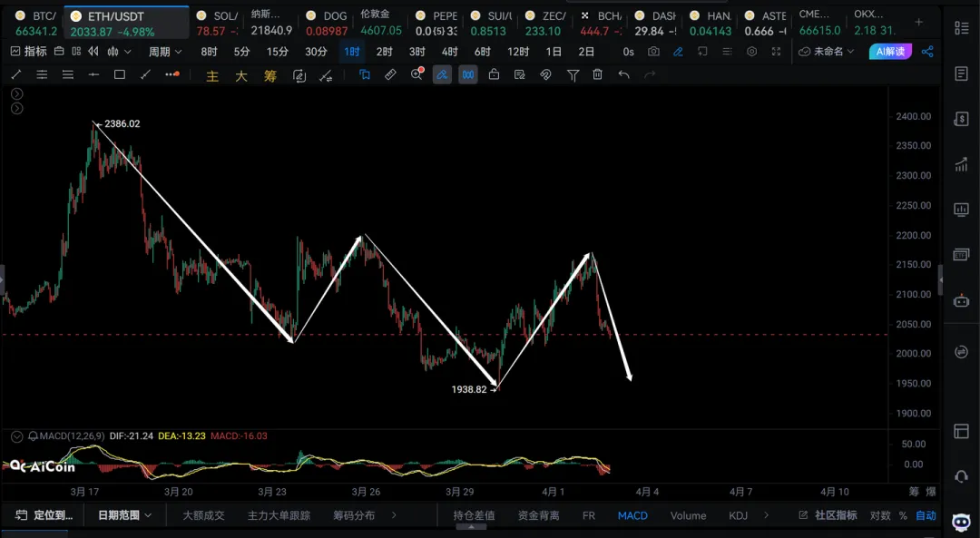Open the ETH/USDT ticker tab

[127, 23]
